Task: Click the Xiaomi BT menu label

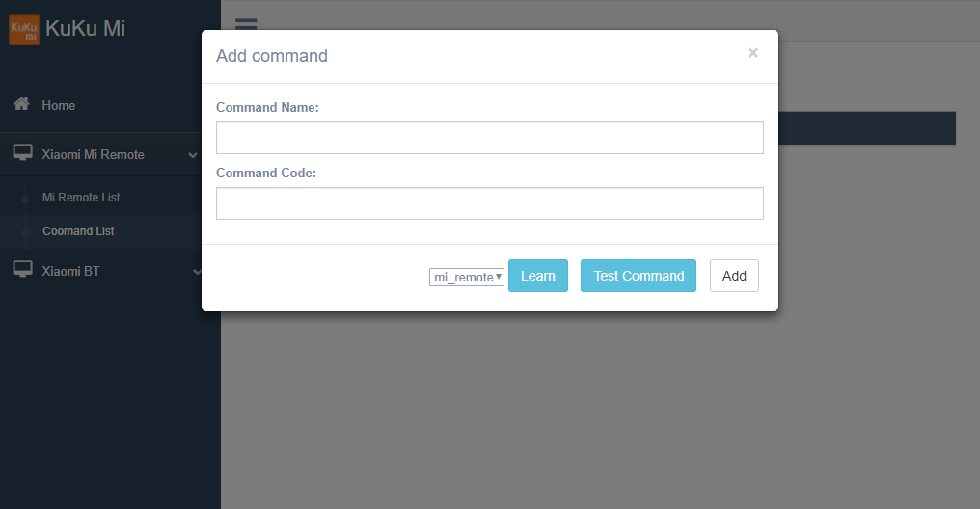Action: pyautogui.click(x=70, y=271)
